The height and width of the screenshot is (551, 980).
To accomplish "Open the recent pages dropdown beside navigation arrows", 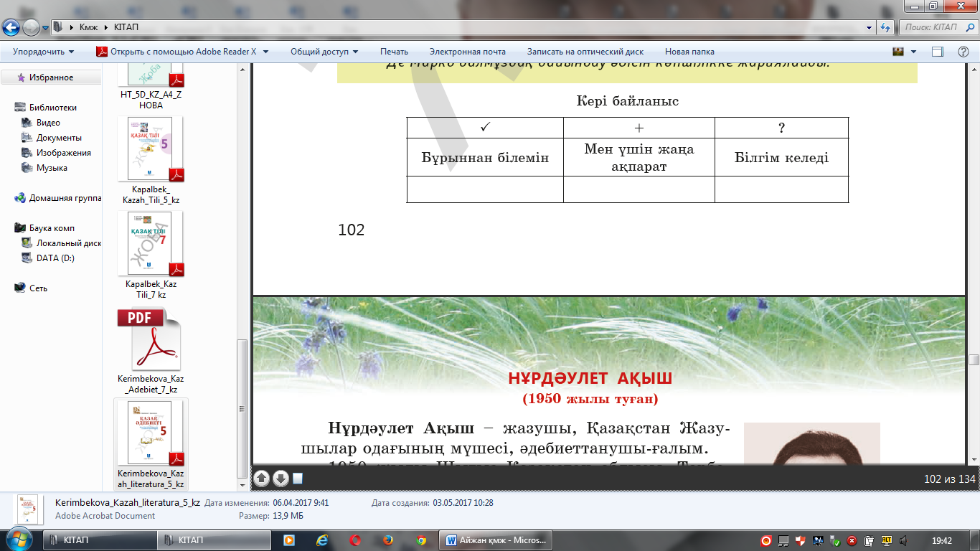I will [46, 28].
